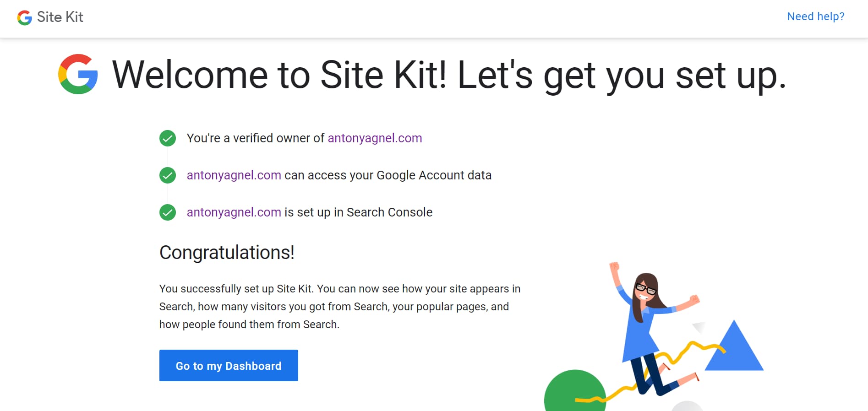Click the Google G icon in the header

pos(24,18)
